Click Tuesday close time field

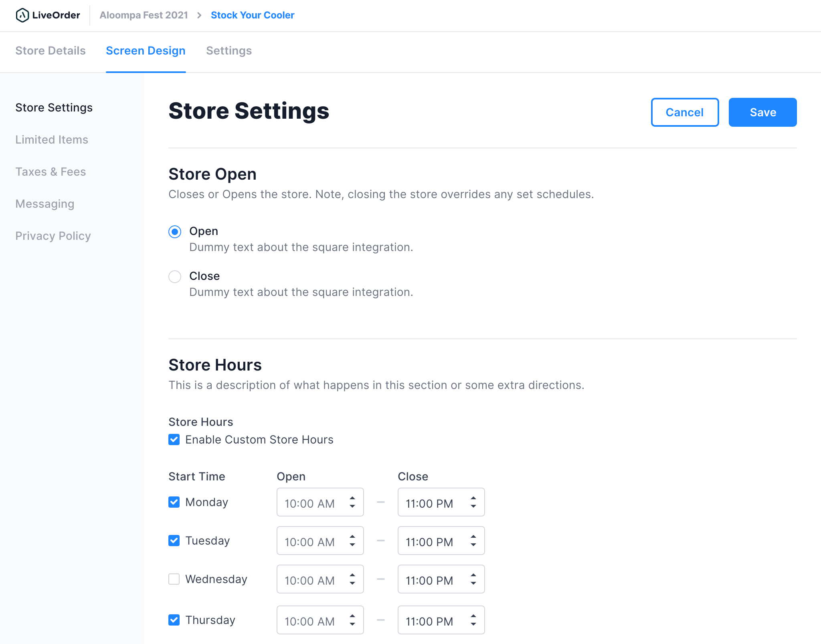pos(441,541)
